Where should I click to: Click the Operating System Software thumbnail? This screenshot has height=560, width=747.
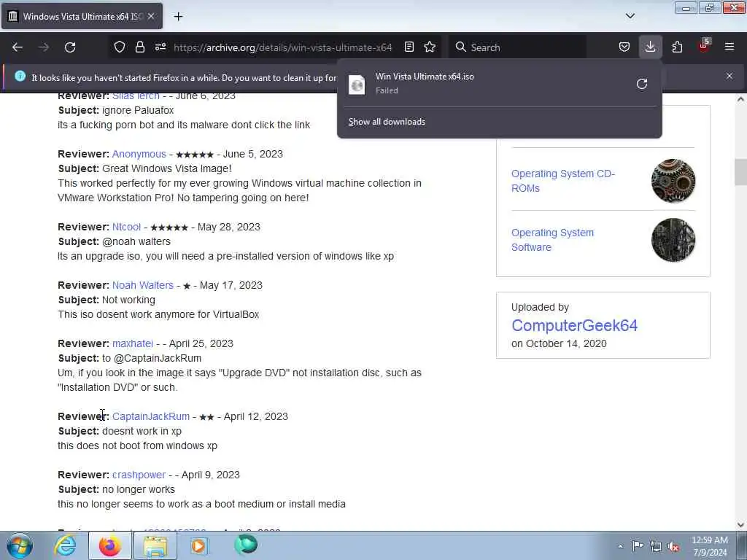pos(673,240)
